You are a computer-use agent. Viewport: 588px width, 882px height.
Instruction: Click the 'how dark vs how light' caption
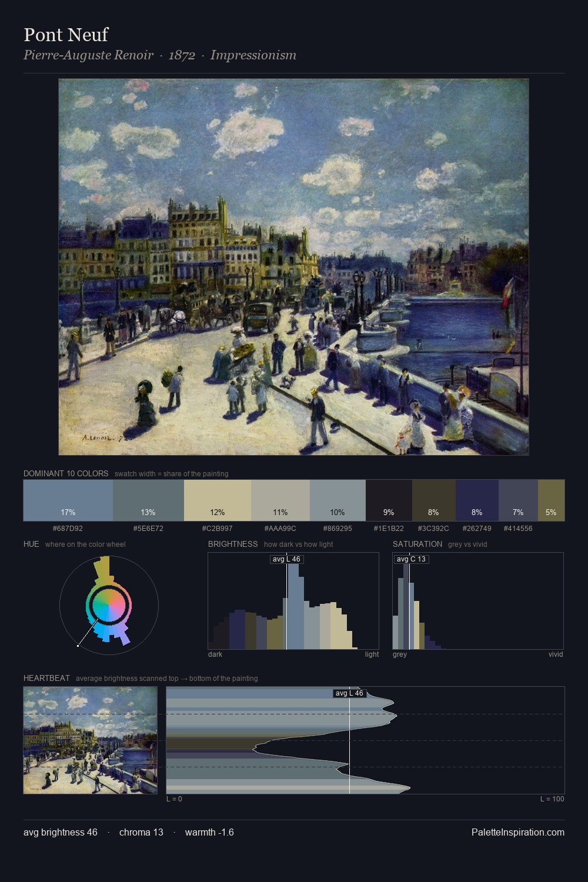pos(299,544)
